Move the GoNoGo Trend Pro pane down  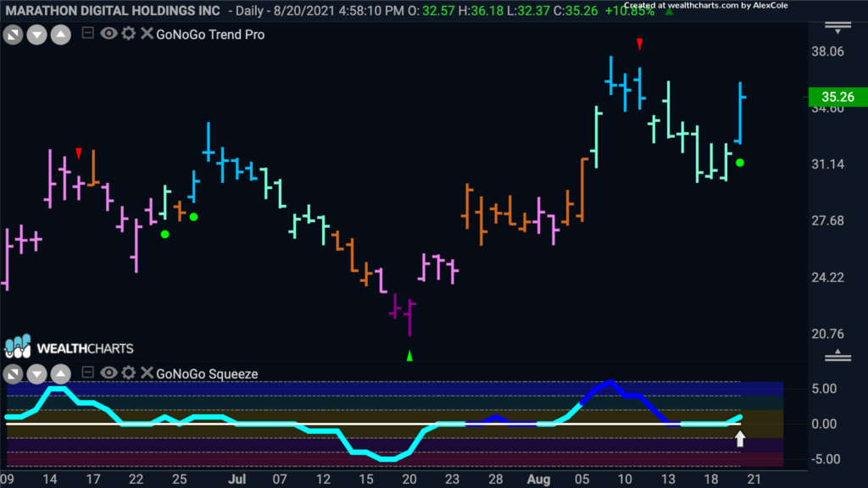coord(37,35)
